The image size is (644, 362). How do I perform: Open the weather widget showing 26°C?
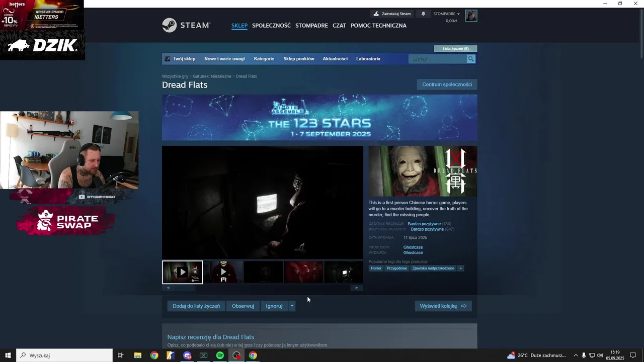coord(536,355)
